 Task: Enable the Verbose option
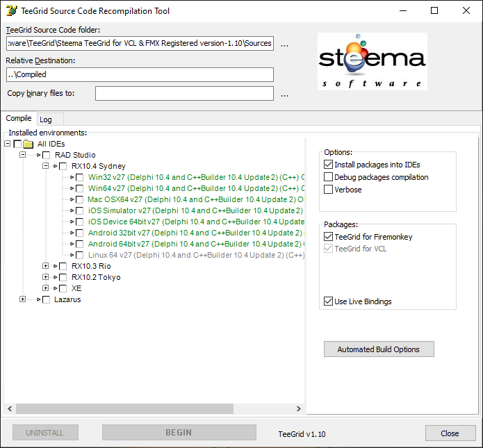coord(328,190)
